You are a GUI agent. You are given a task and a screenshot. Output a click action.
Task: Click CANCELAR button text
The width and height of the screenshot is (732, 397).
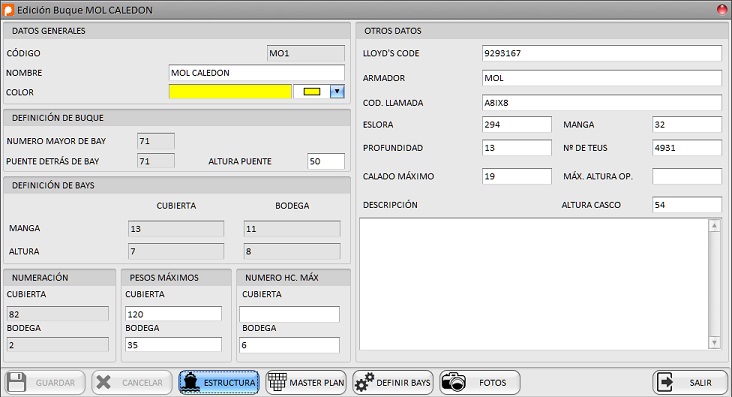[x=142, y=383]
